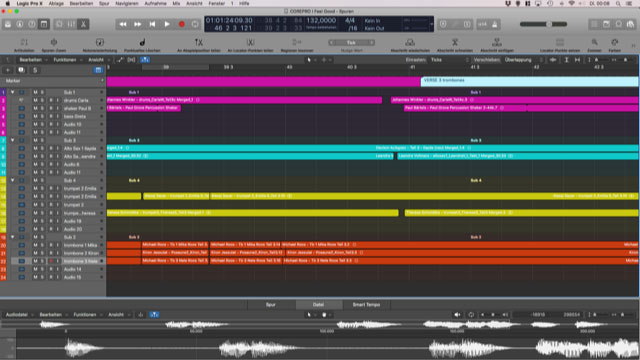Click the Punktuelles Löschen toolbar icon
This screenshot has width=640, height=360.
142,42
